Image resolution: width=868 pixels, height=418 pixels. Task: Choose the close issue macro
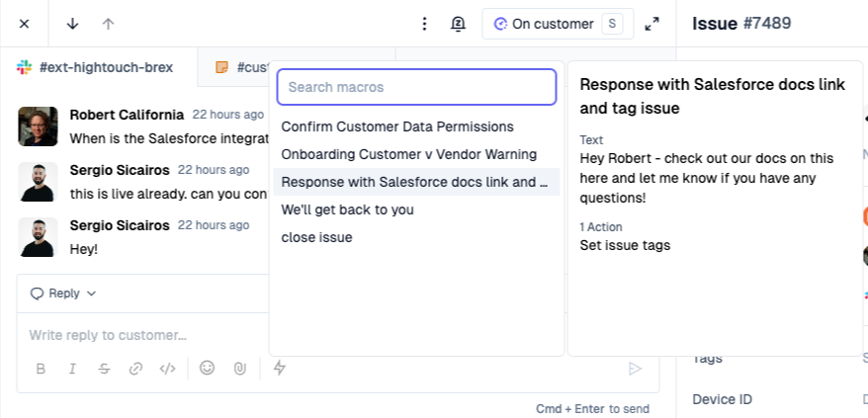(x=316, y=237)
